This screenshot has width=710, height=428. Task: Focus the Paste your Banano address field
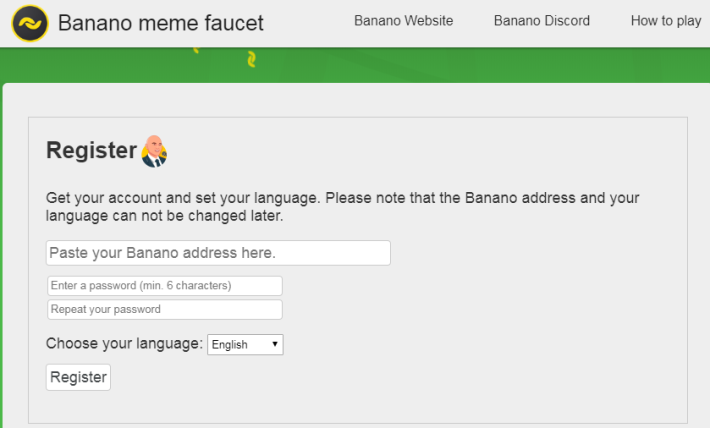(218, 253)
